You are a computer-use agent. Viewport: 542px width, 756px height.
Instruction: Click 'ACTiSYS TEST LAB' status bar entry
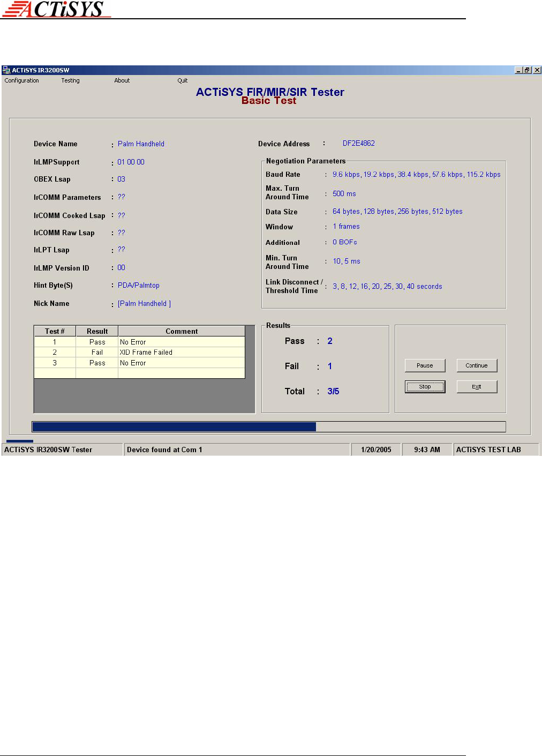[496, 450]
